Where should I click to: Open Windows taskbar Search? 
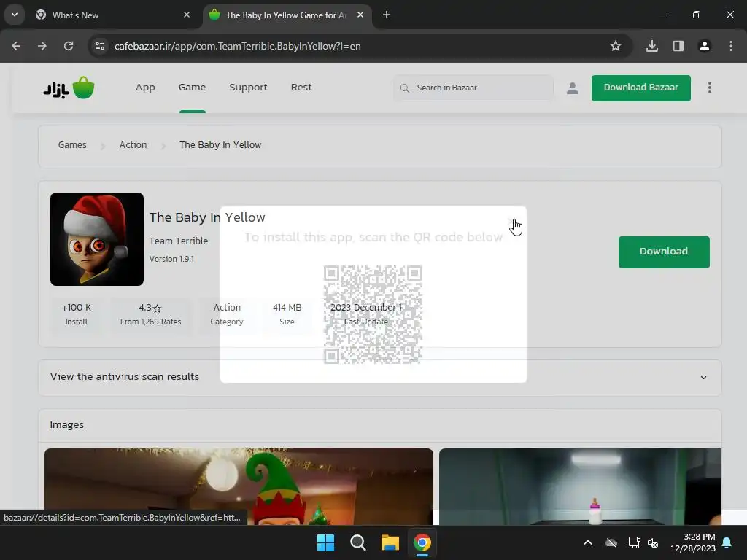[x=357, y=542]
